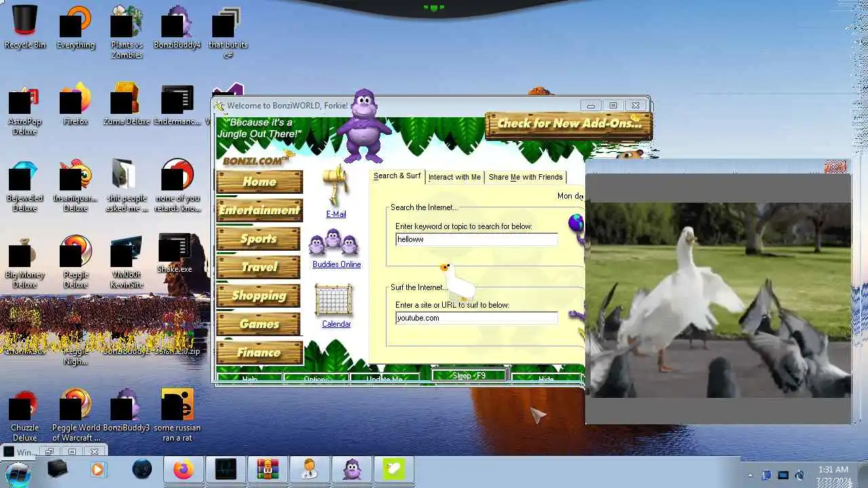Open the Entertainment section

pyautogui.click(x=259, y=210)
